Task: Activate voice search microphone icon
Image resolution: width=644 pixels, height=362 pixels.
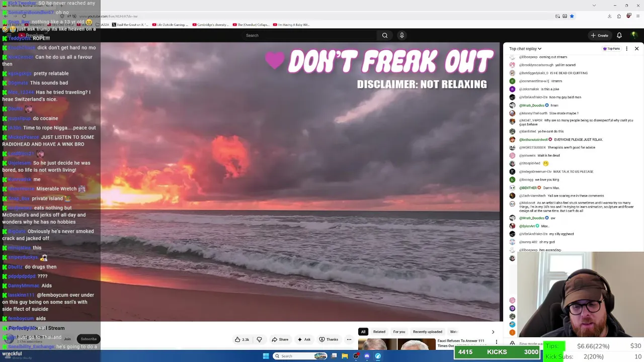Action: pos(401,35)
